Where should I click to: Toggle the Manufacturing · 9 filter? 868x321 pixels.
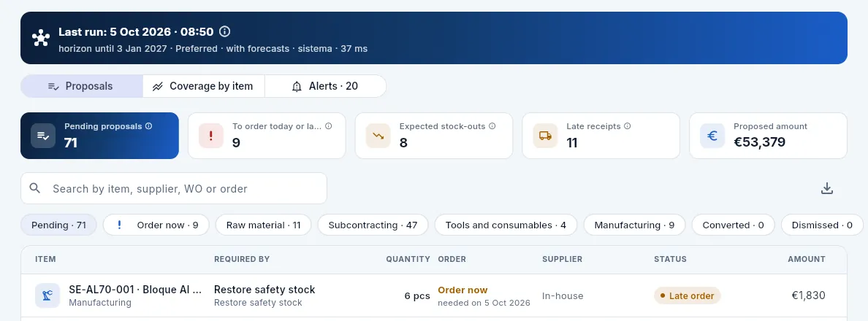[634, 225]
